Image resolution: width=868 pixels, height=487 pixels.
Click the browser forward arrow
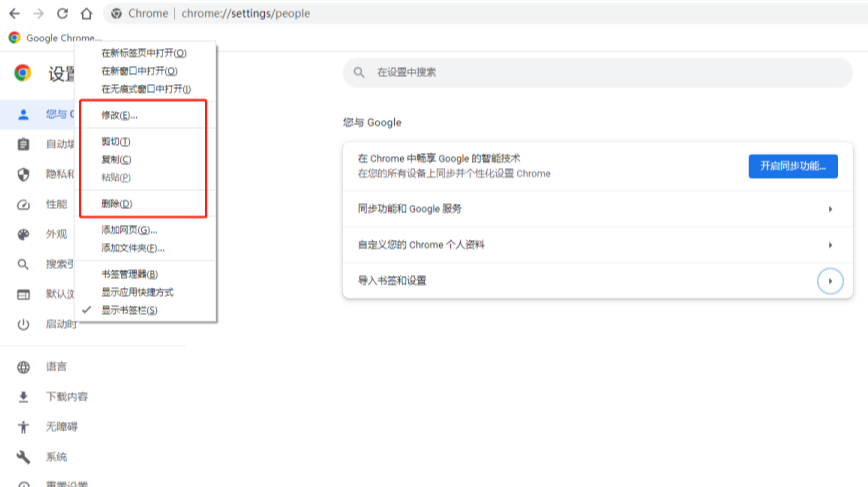pyautogui.click(x=38, y=13)
